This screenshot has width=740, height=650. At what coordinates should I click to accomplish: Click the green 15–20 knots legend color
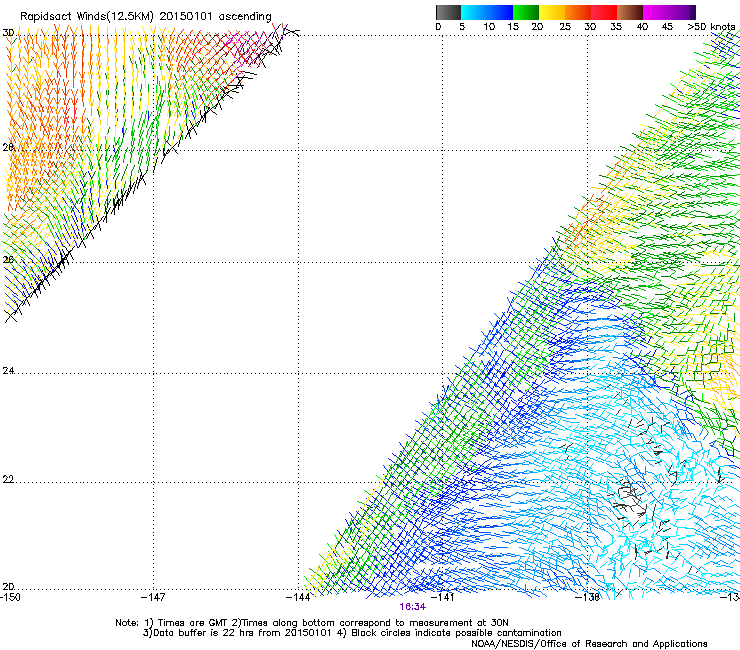tap(526, 12)
